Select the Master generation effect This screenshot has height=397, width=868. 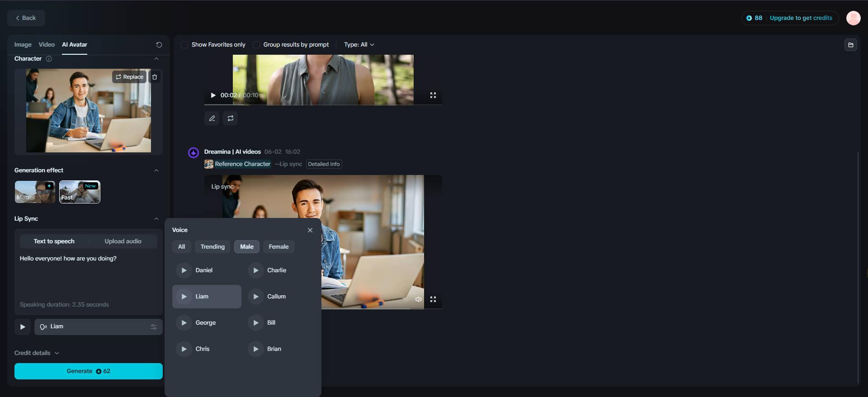coord(35,192)
